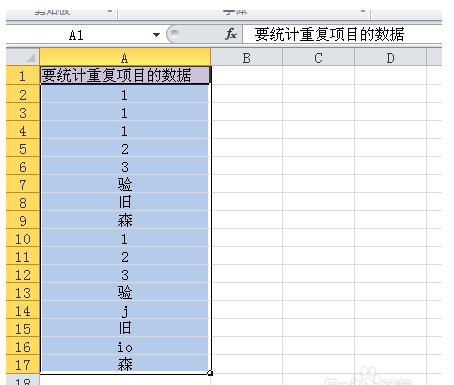The image size is (454, 385).
Task: Select row 3 header
Action: [23, 112]
